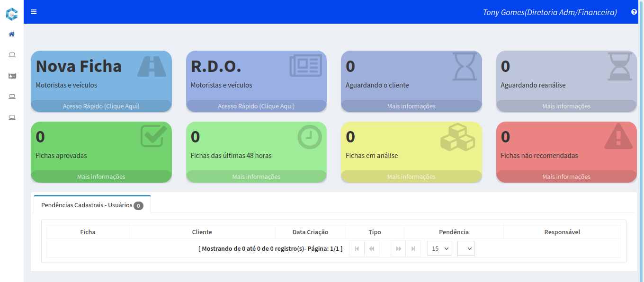Open the rows-per-page dropdown showing 15
Viewport: 644px width, 282px height.
point(439,248)
